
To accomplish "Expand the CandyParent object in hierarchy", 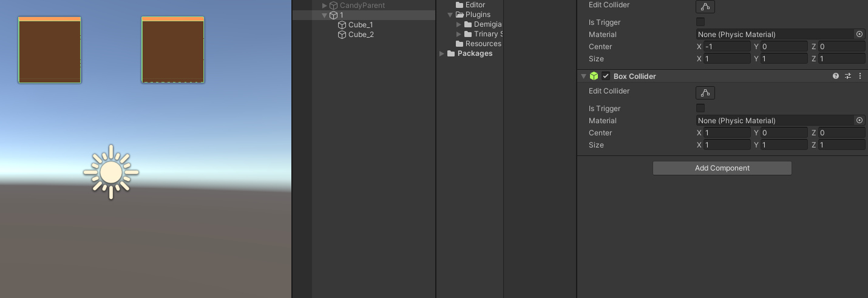I will click(325, 5).
